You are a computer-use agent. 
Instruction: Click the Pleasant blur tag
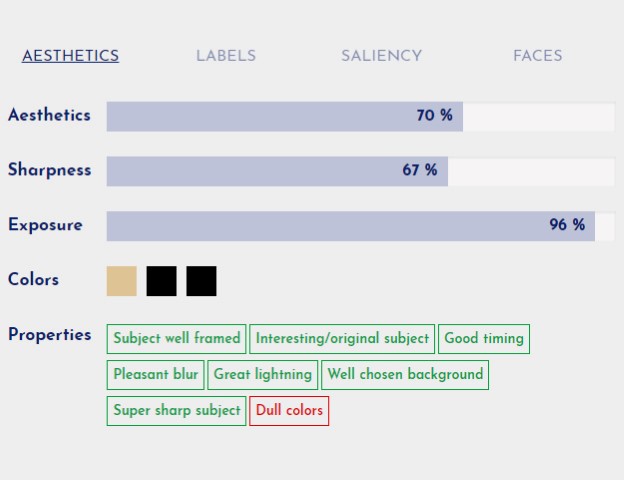(x=155, y=375)
